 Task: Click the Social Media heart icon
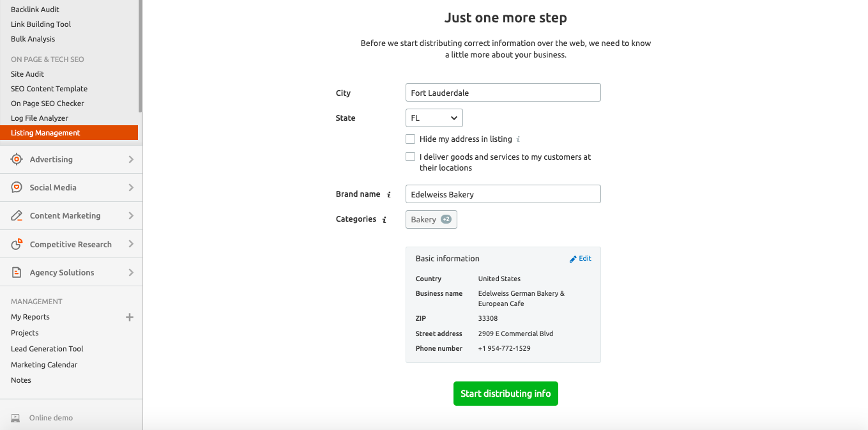coord(17,187)
